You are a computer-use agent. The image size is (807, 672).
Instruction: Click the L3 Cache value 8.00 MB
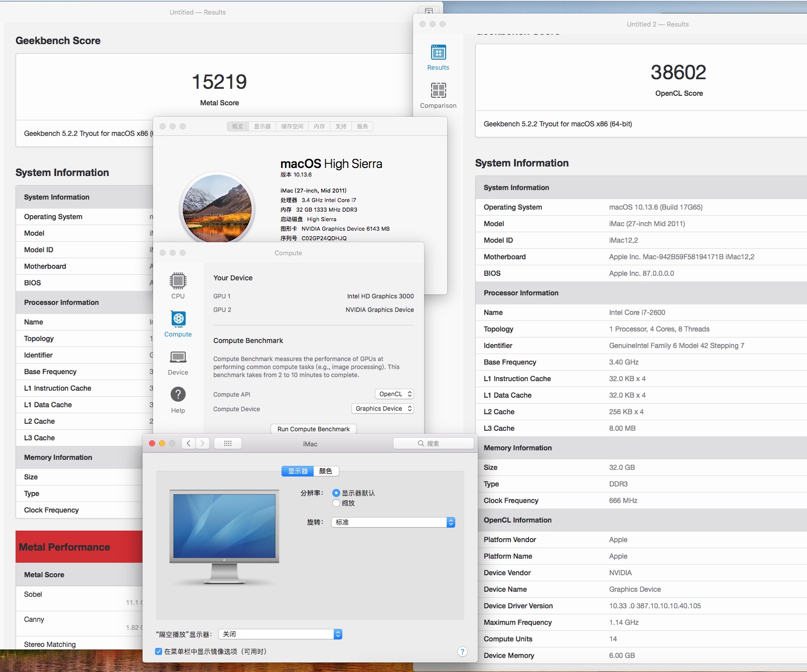tap(622, 428)
